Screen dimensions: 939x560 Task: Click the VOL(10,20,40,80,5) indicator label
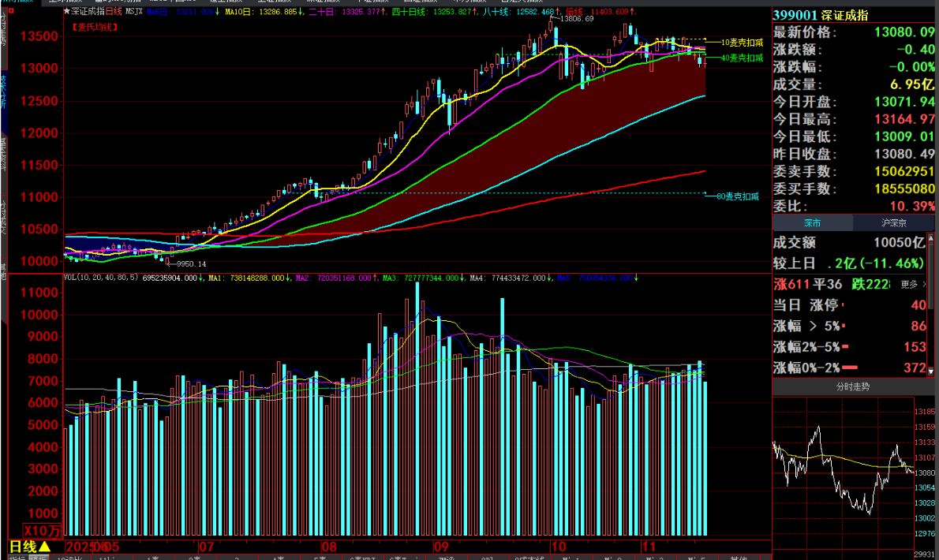coord(101,278)
